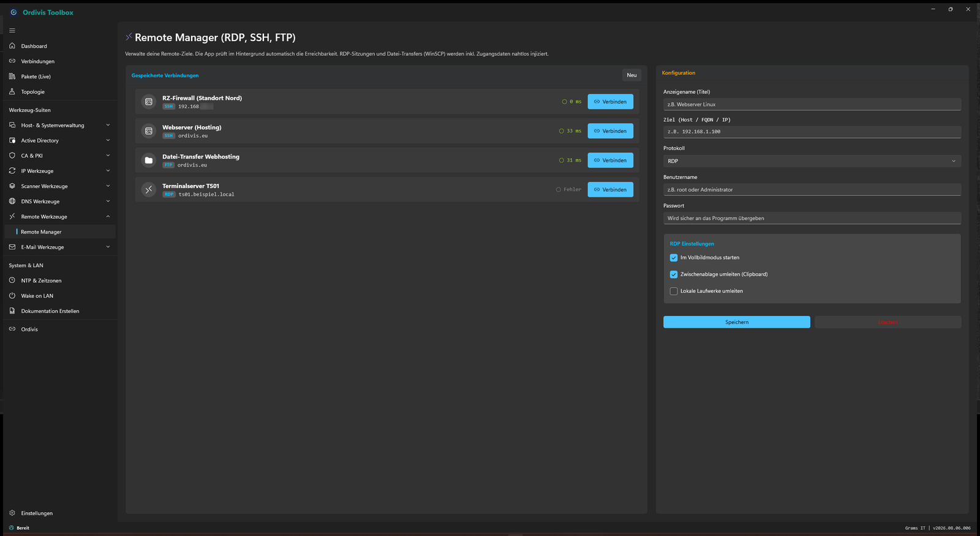Click the Scanner Werkzeuge icon
980x536 pixels.
[12, 186]
